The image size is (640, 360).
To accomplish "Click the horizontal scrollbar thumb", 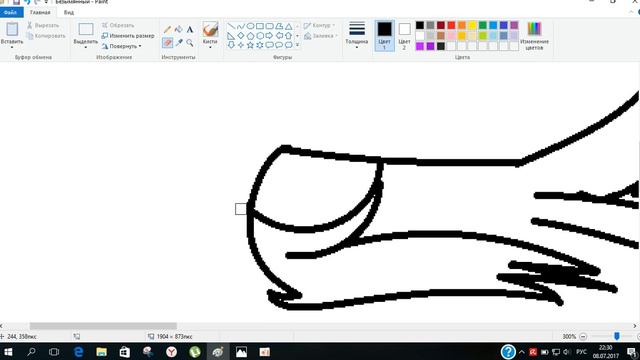I will [x=103, y=326].
